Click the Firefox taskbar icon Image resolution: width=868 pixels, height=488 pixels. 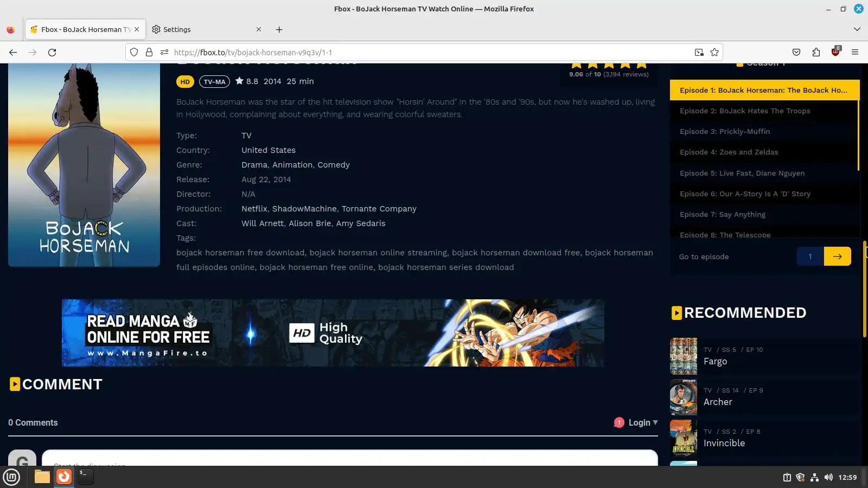(x=64, y=477)
